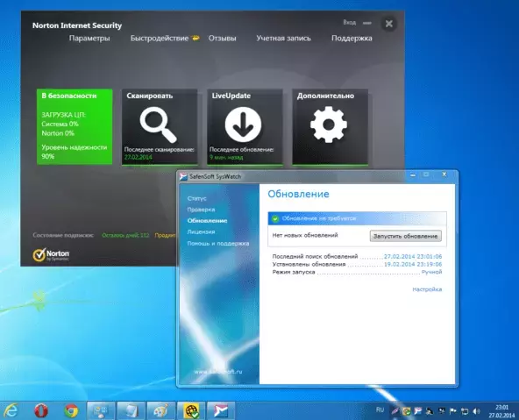Open Учетная запись in the Norton menu
Screen dimensions: 519x420
284,39
